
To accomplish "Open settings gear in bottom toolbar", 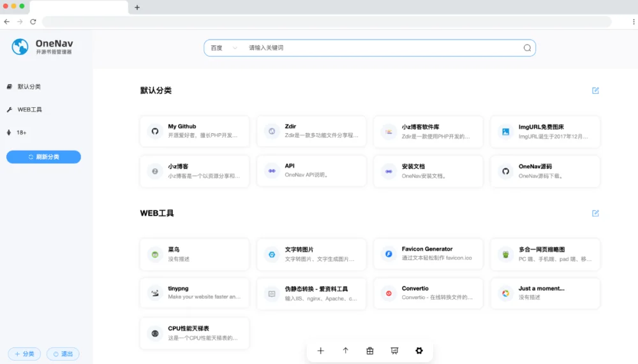I will (419, 351).
